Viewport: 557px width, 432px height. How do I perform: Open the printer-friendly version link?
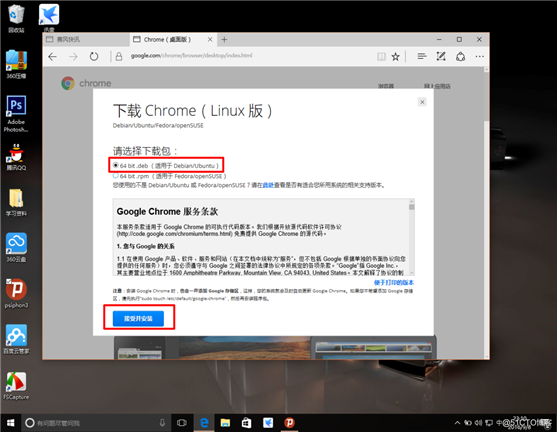coord(394,282)
